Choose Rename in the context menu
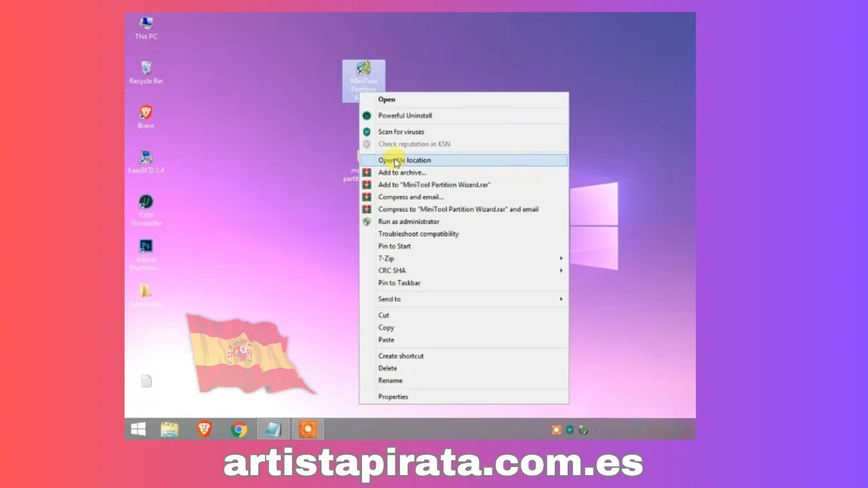868x488 pixels. point(464,380)
